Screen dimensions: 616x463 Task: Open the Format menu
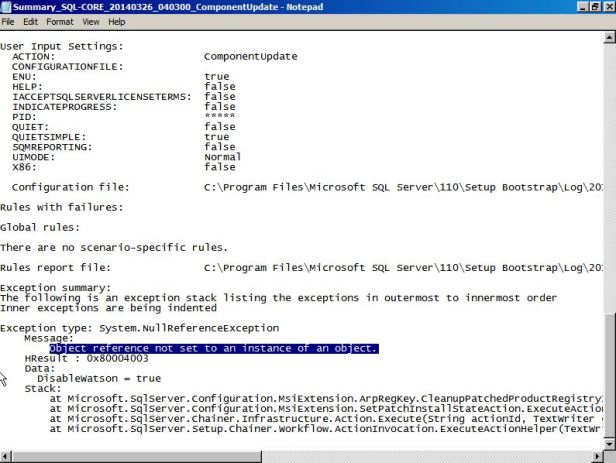pos(60,22)
